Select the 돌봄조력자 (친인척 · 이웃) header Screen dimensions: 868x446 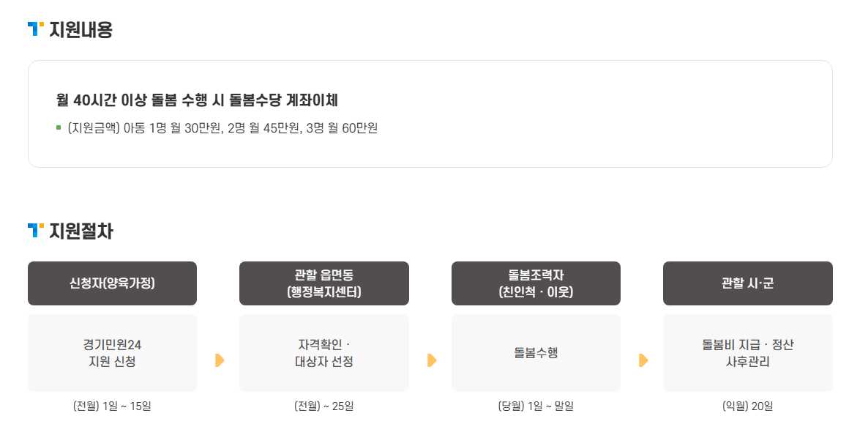click(536, 283)
